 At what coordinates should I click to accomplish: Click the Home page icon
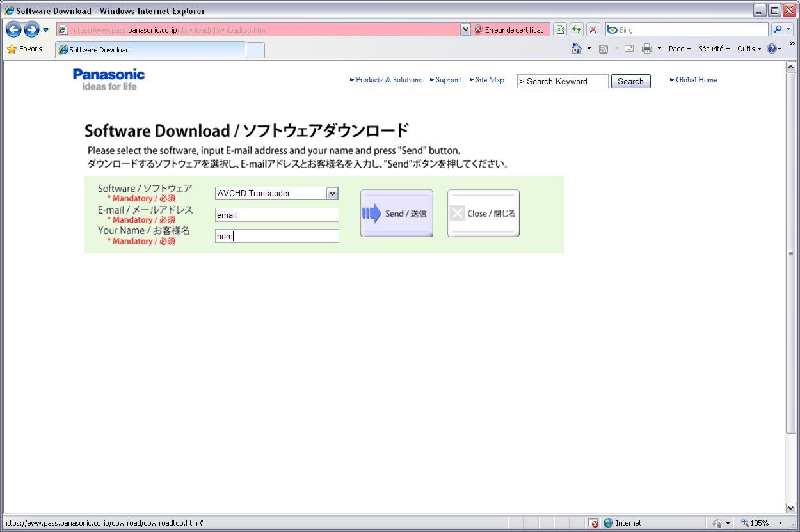coord(577,49)
